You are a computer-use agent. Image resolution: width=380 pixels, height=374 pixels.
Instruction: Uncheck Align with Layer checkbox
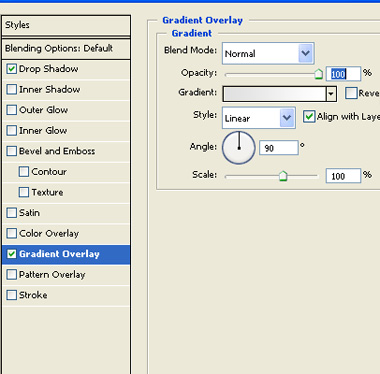pyautogui.click(x=309, y=117)
